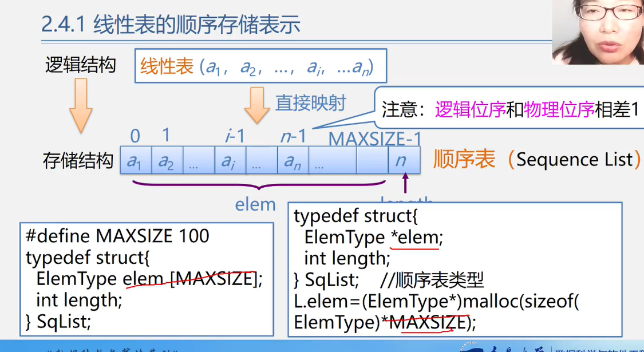Click the "#define MAXSIZE 100" code line
The image size is (644, 352).
(117, 236)
